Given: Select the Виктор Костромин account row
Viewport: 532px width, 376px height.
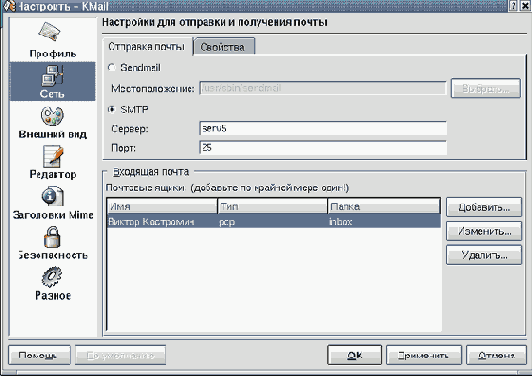Looking at the screenshot, I should point(274,222).
